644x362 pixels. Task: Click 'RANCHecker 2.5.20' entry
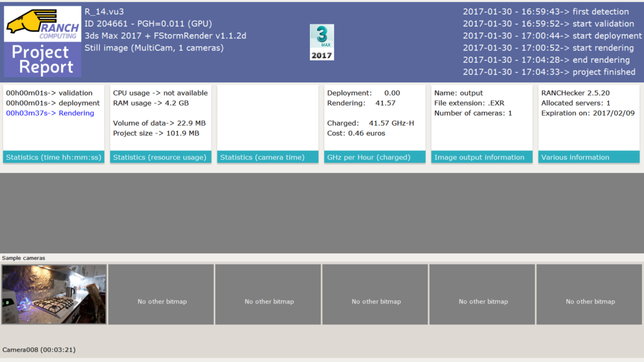(x=575, y=93)
